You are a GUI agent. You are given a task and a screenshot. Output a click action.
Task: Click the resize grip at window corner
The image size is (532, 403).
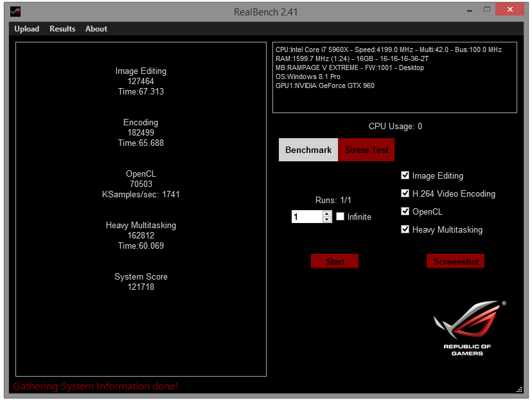point(519,390)
